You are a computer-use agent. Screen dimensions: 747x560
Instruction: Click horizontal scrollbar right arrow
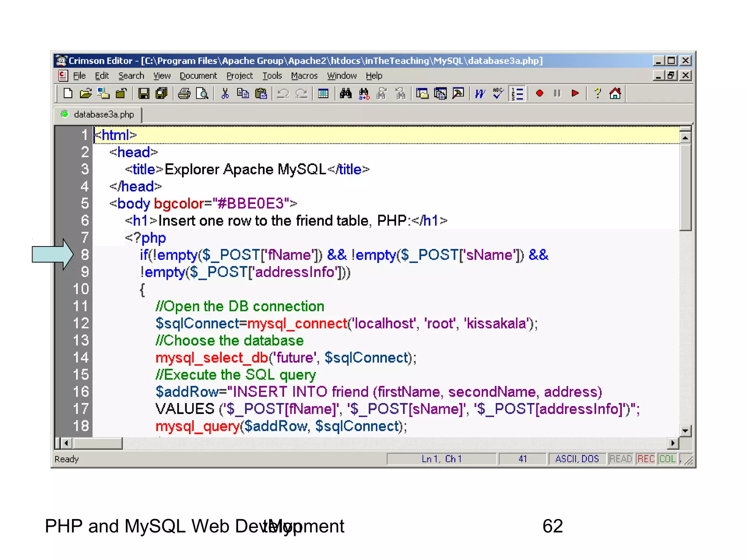(673, 443)
